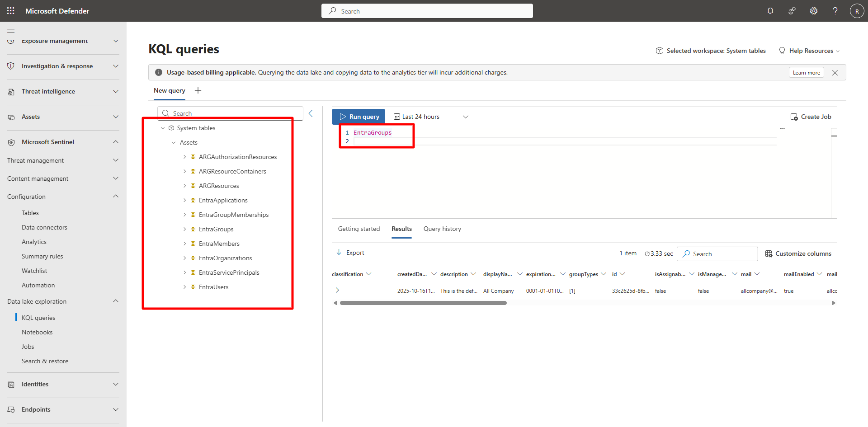The image size is (868, 427).
Task: Switch to the Results tab
Action: point(401,229)
